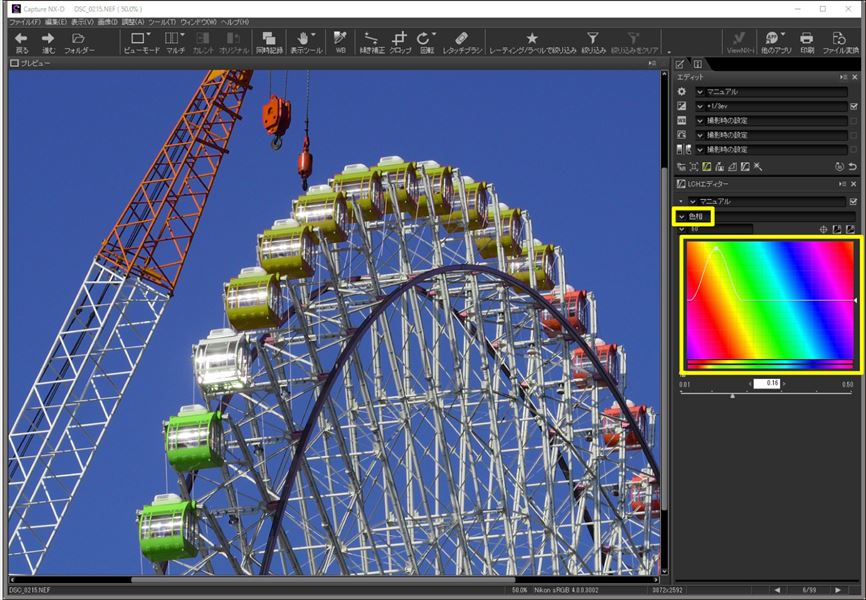Image resolution: width=866 pixels, height=600 pixels.
Task: Click the first adjustment tool icon in row
Action: (x=682, y=166)
